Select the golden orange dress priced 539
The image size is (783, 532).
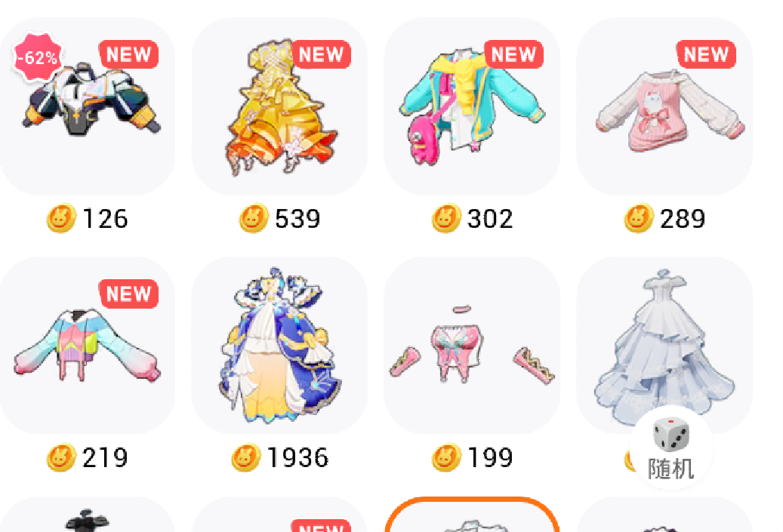click(279, 106)
